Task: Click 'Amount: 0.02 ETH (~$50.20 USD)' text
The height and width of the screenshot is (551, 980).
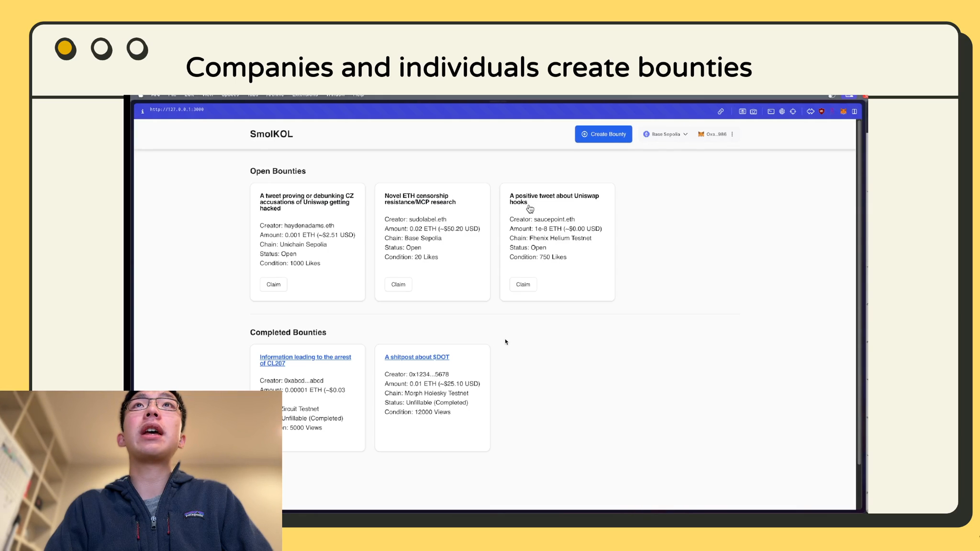Action: point(432,229)
